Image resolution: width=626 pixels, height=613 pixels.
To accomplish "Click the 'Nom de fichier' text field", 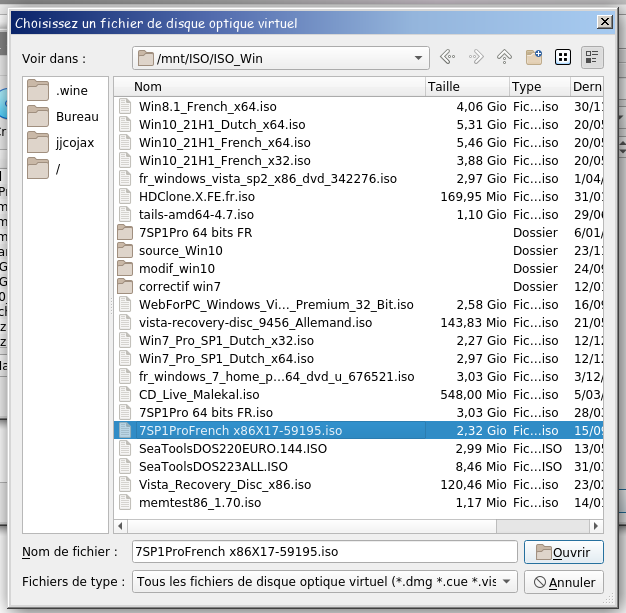I will point(324,551).
